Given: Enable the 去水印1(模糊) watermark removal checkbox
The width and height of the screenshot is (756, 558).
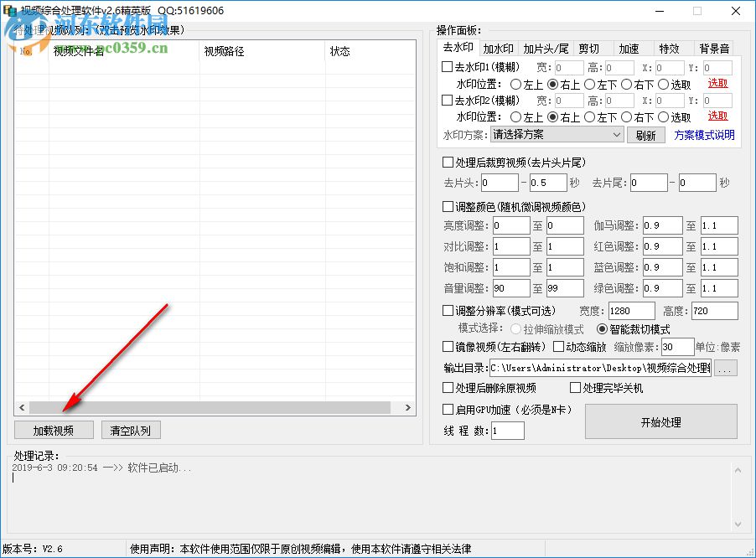Looking at the screenshot, I should click(x=447, y=67).
